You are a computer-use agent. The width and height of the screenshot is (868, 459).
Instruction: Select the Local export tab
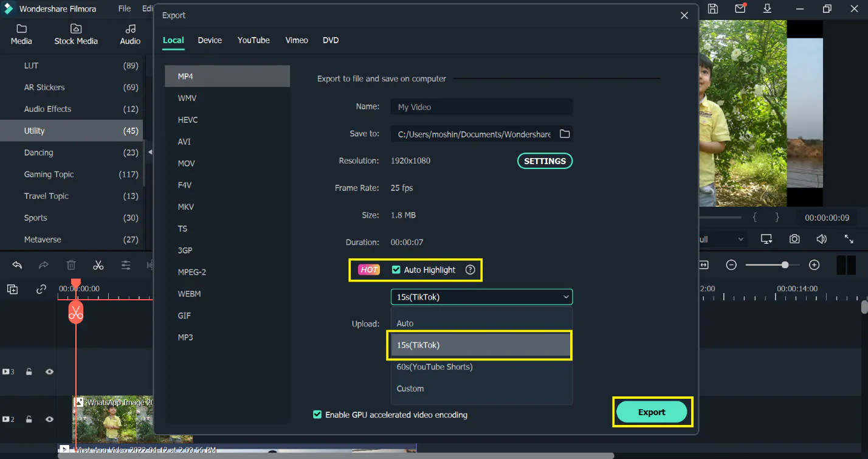click(x=173, y=40)
